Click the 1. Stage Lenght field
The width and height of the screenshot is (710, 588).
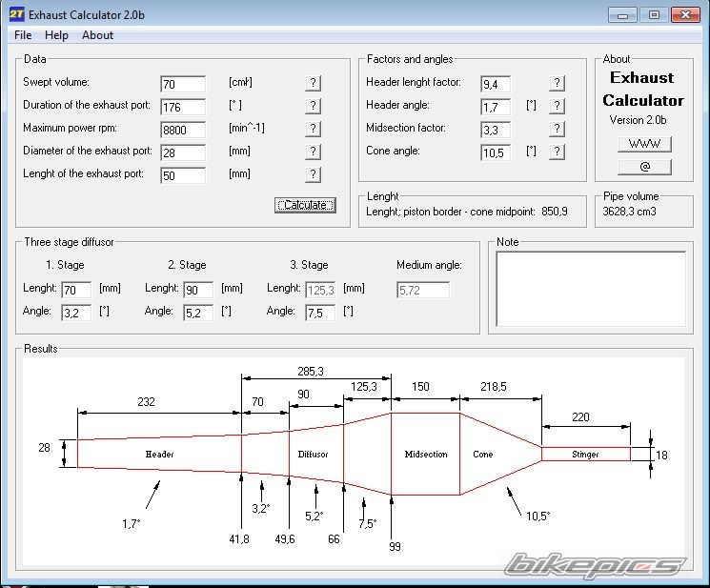pyautogui.click(x=76, y=290)
